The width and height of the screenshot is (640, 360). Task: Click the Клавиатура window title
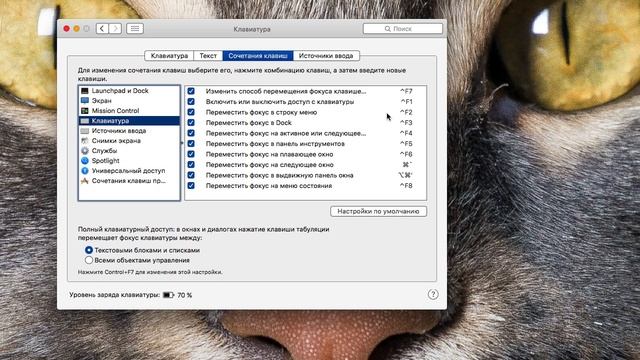(x=252, y=29)
